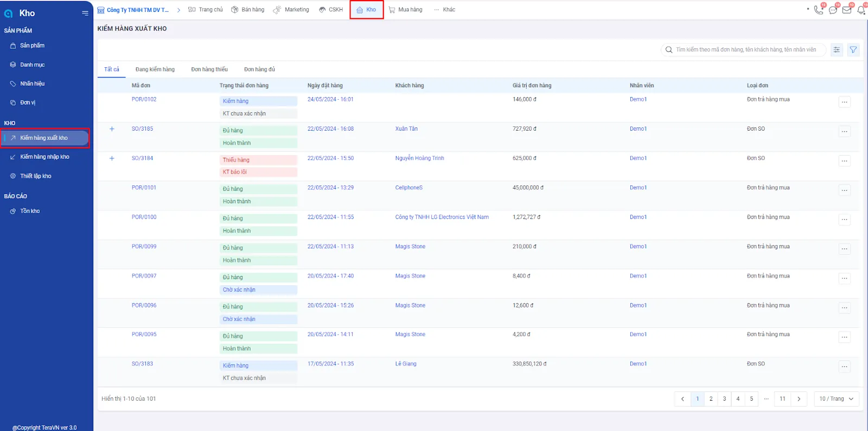Open the notifications bell icon

[x=861, y=10]
